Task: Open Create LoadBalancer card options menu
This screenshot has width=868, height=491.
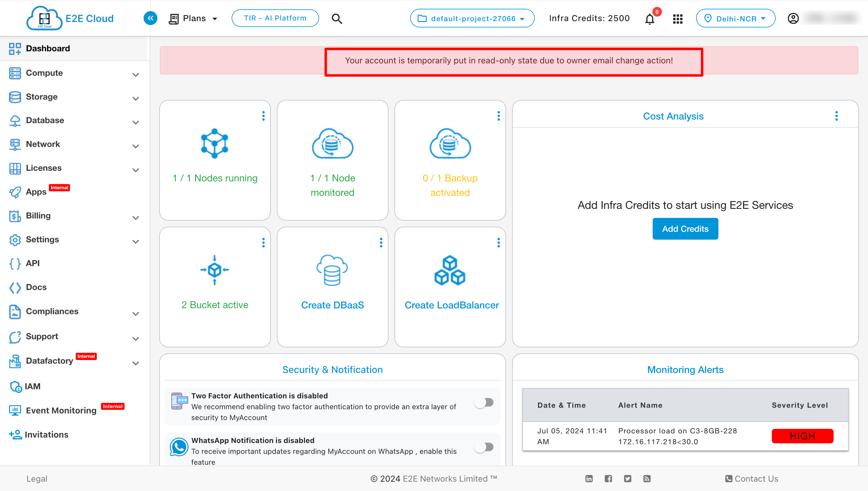Action: click(499, 242)
